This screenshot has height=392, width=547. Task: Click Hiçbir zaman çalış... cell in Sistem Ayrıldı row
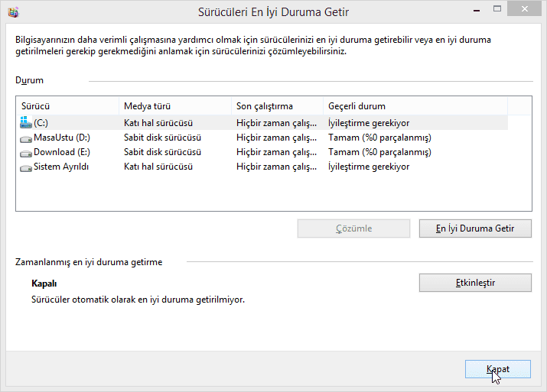click(277, 167)
